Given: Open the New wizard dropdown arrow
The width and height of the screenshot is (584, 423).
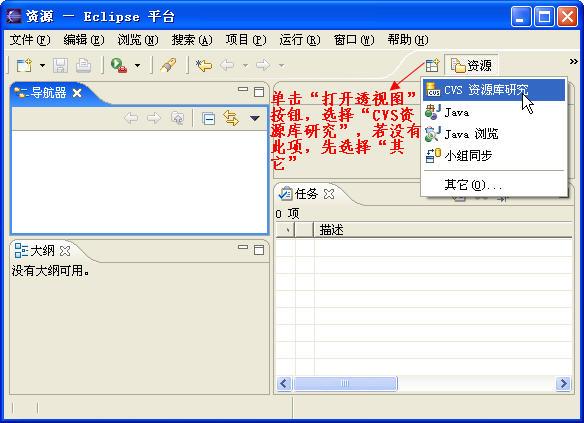Looking at the screenshot, I should pyautogui.click(x=42, y=66).
